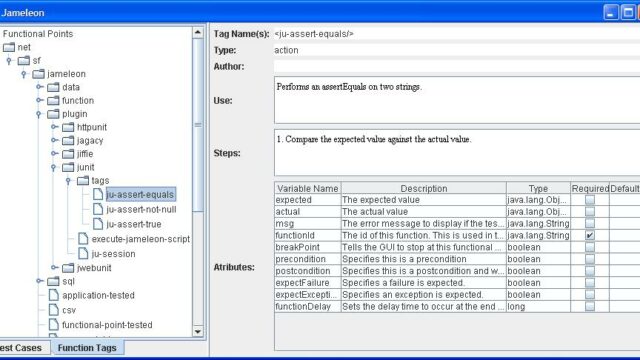Click the httpunit folder icon

tap(68, 127)
